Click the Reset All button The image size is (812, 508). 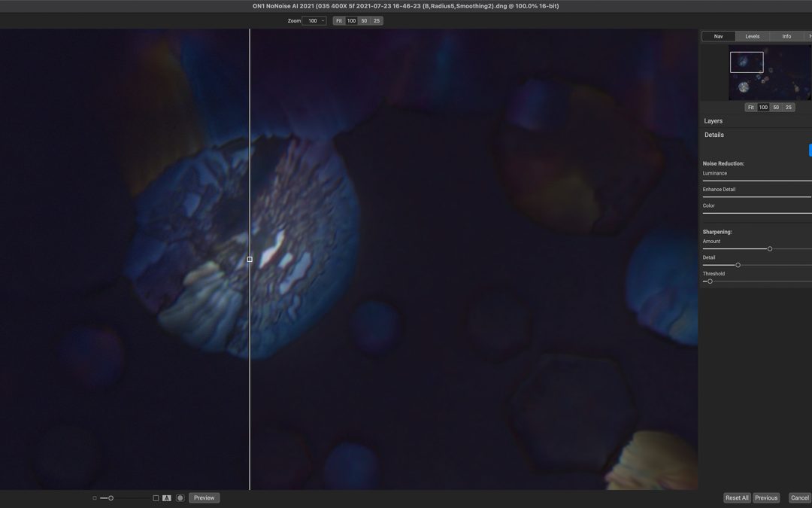point(736,498)
